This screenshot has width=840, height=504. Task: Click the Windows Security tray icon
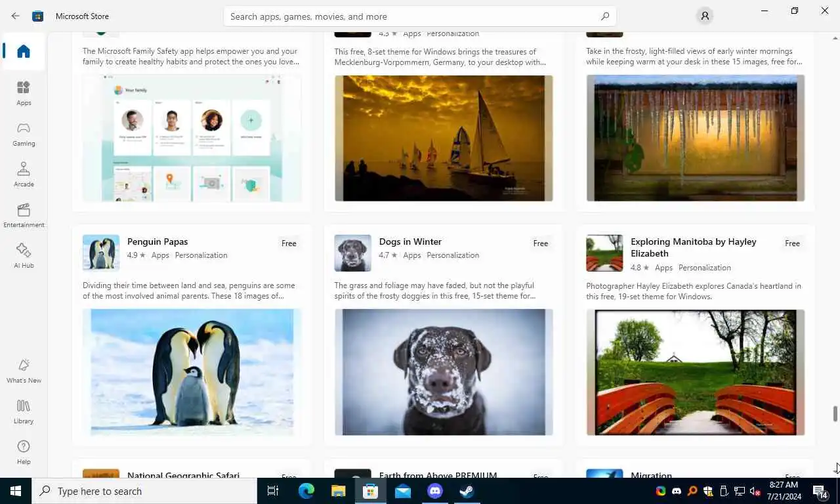click(x=708, y=491)
